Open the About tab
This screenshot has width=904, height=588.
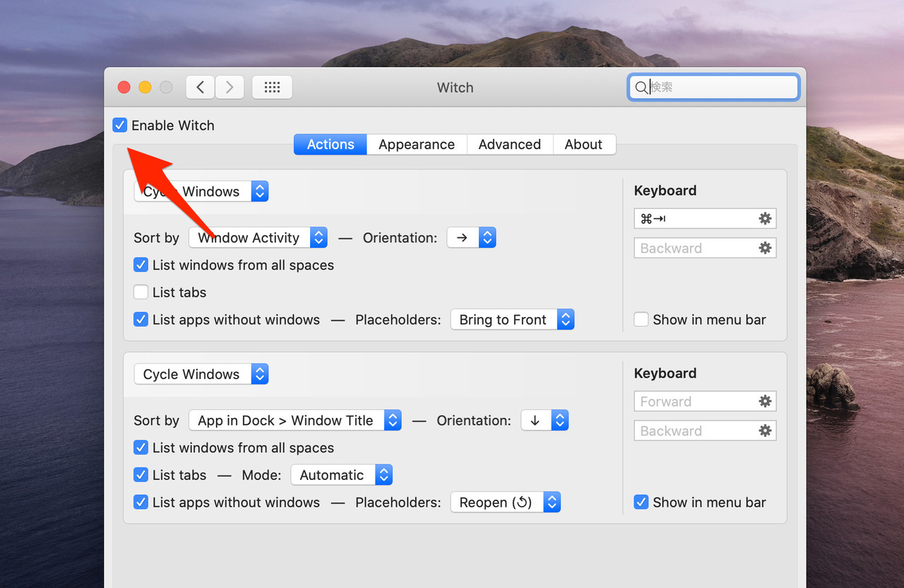click(x=583, y=145)
